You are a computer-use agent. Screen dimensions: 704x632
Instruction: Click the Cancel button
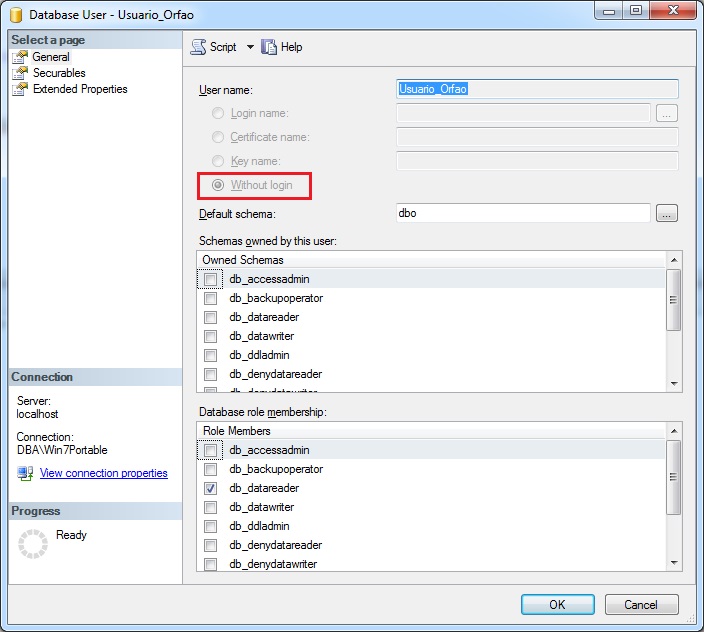tap(642, 605)
